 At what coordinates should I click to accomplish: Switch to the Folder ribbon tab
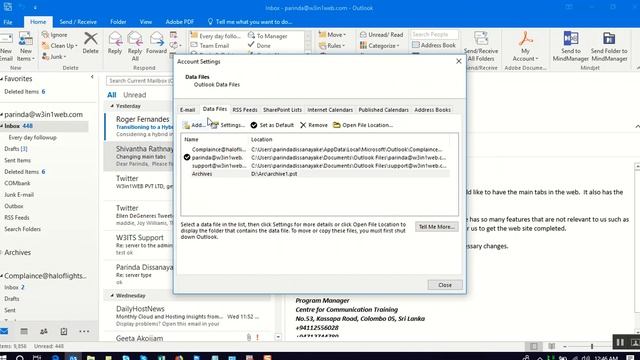point(118,22)
